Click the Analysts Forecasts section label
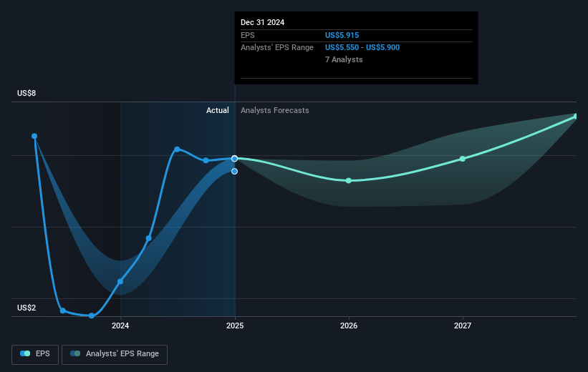 click(x=275, y=110)
